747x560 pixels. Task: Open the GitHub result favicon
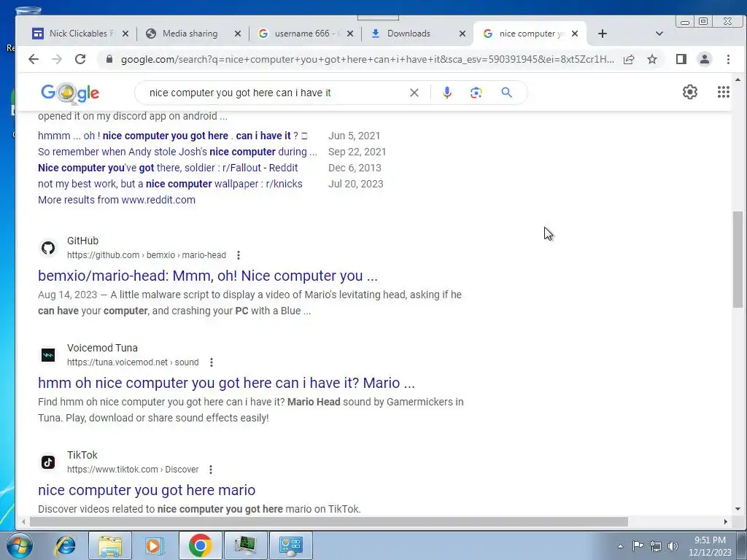48,248
